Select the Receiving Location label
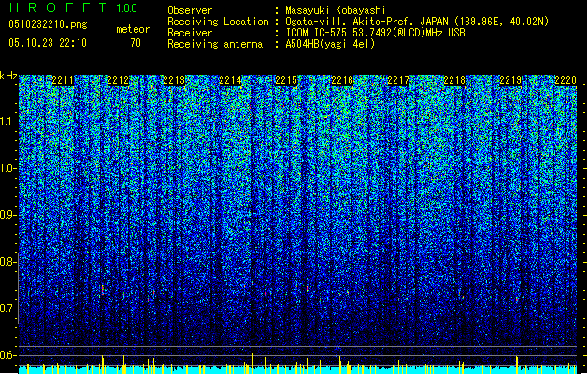 (x=218, y=22)
